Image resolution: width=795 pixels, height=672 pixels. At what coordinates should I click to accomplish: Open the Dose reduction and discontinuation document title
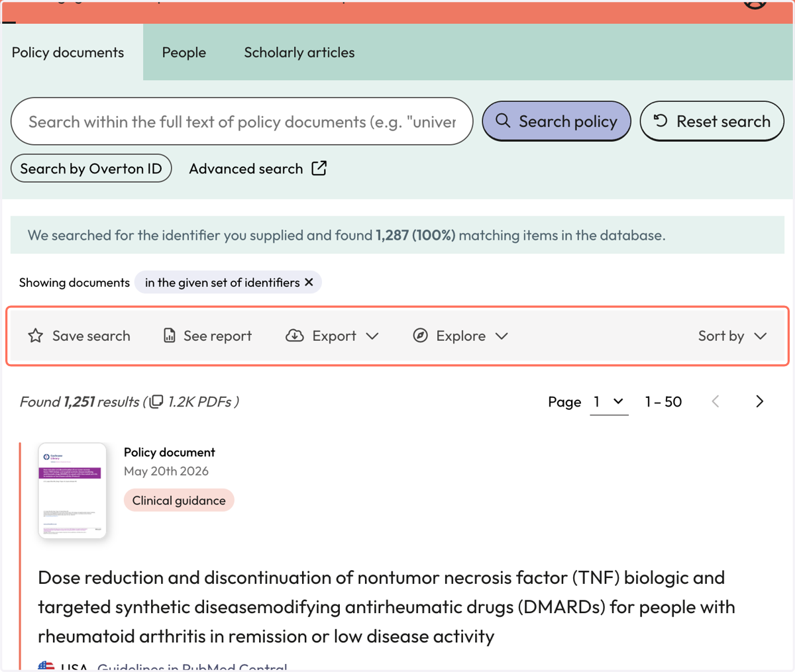[x=386, y=607]
